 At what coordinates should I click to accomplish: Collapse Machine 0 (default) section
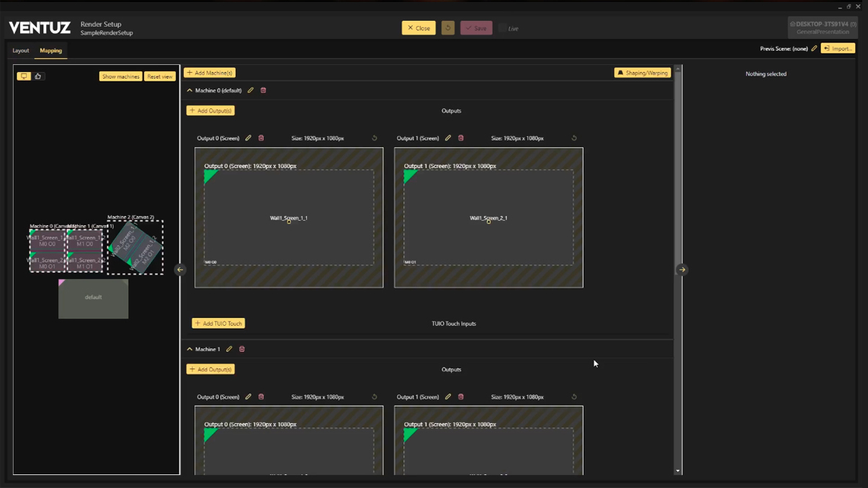[189, 91]
